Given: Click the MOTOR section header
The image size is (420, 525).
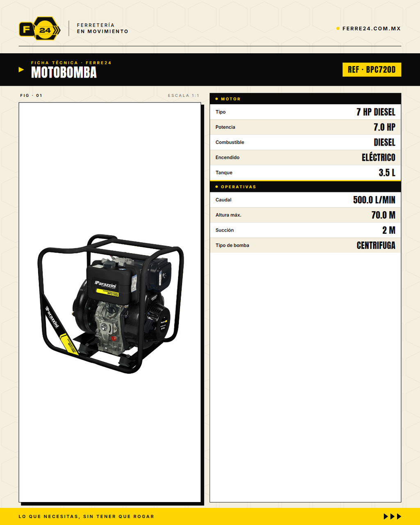Looking at the screenshot, I should (x=305, y=99).
